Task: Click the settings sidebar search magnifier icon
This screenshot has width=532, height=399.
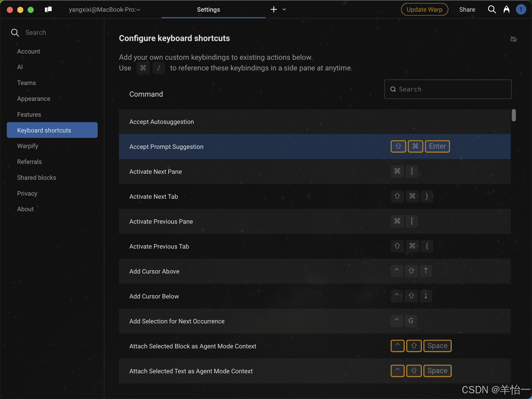Action: click(x=15, y=32)
